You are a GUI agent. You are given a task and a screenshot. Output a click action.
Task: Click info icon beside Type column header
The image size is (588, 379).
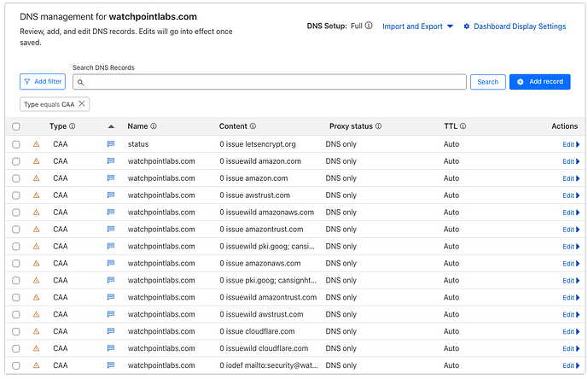72,126
